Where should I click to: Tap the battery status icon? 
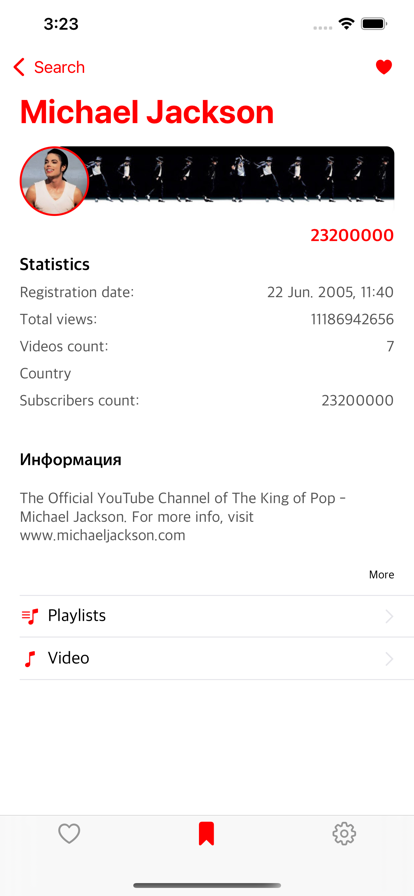(x=375, y=23)
